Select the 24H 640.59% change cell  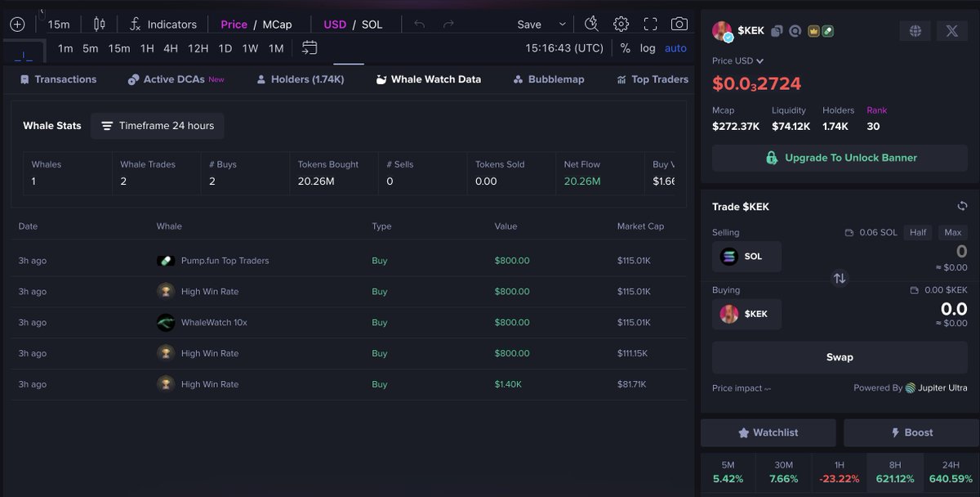(951, 472)
